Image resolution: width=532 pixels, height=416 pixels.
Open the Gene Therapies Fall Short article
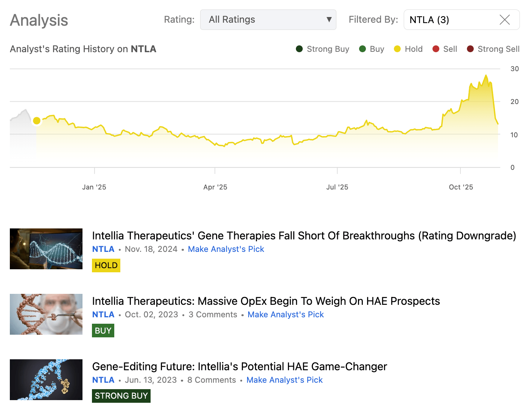(304, 236)
